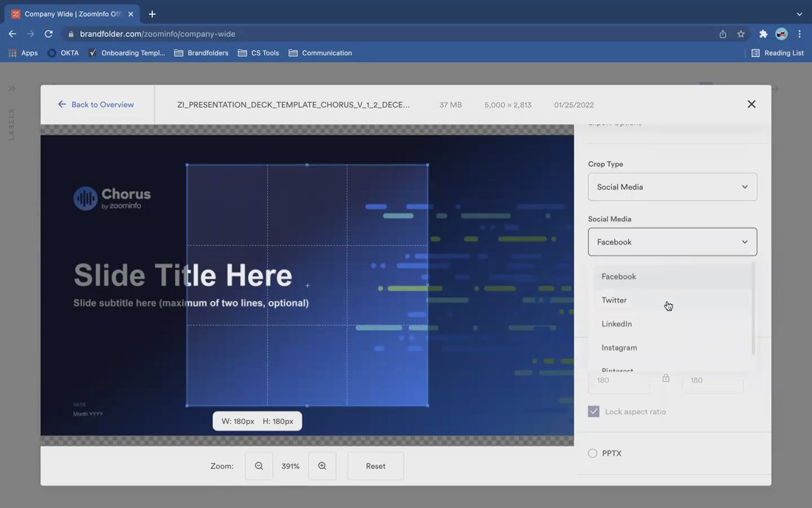
Task: Open the Crop Type dropdown
Action: 672,186
